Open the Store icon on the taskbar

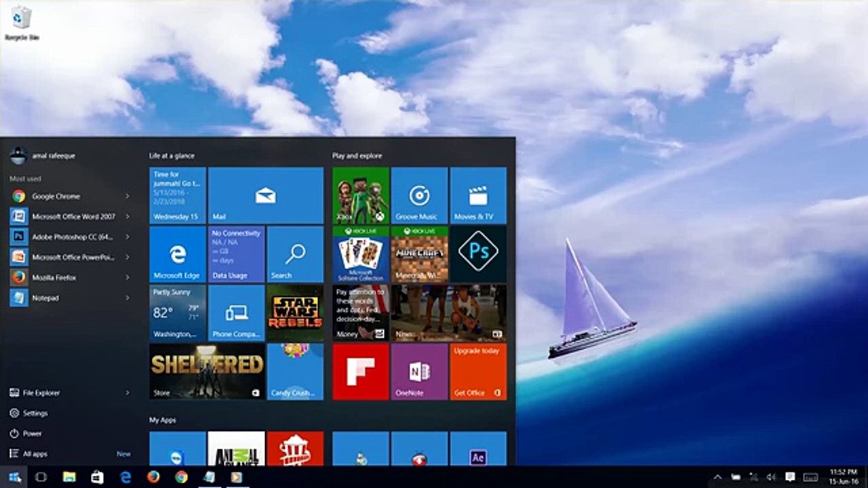97,477
